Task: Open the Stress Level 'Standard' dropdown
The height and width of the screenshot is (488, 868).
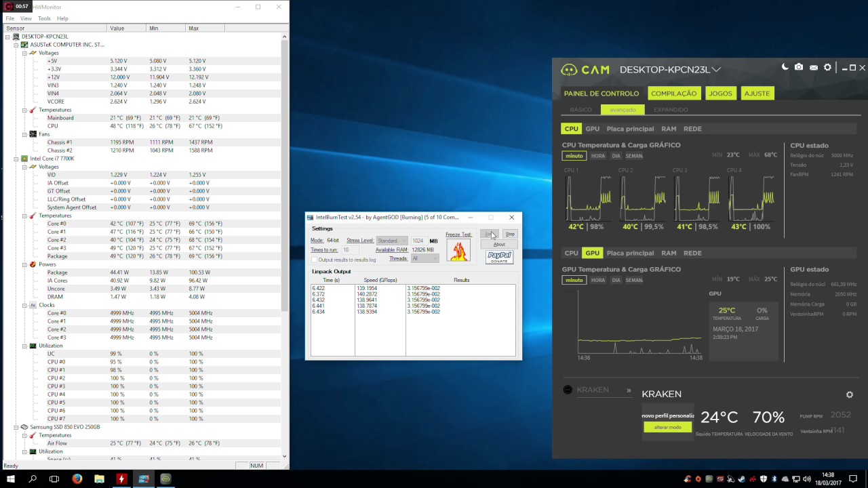Action: pyautogui.click(x=392, y=241)
